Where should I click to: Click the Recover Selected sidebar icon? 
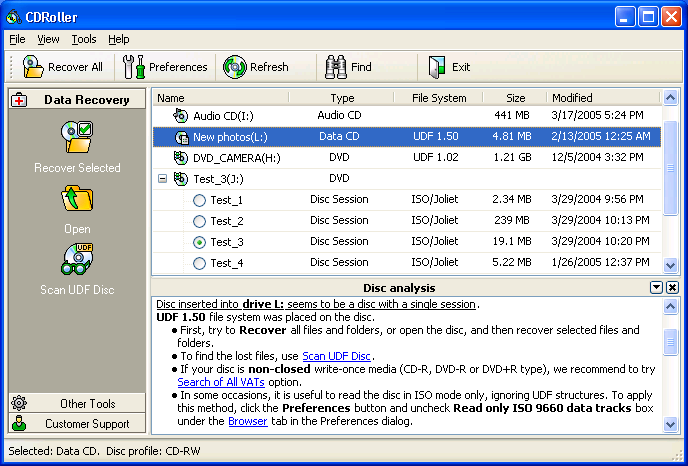tap(77, 137)
